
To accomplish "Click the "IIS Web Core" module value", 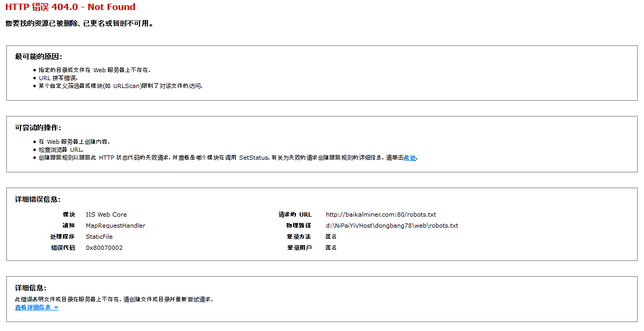I will 106,215.
